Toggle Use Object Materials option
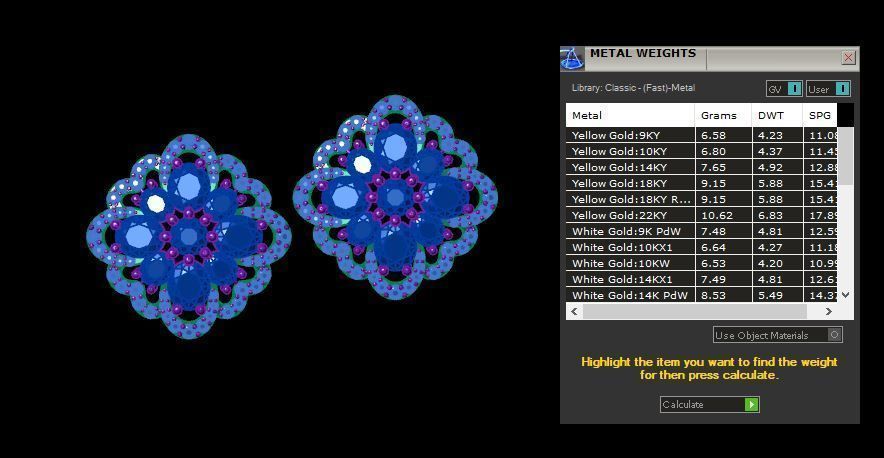884x458 pixels. (778, 335)
